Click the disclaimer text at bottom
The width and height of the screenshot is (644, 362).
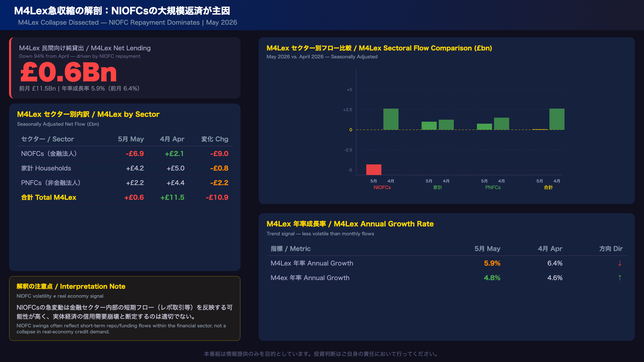tap(322, 354)
